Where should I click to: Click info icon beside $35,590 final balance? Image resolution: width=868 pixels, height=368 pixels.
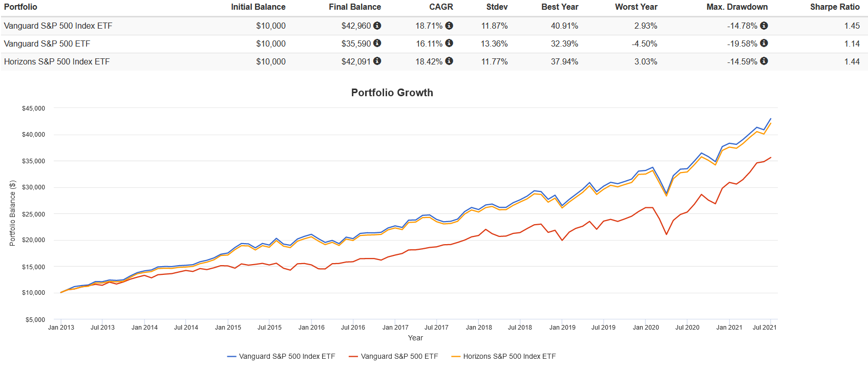point(377,44)
